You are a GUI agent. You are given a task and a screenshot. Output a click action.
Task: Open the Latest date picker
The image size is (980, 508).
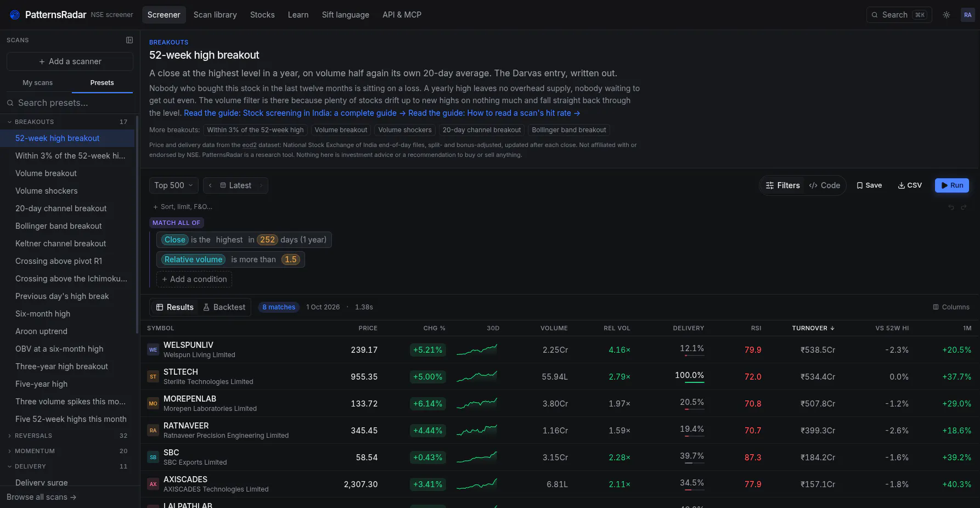point(235,185)
